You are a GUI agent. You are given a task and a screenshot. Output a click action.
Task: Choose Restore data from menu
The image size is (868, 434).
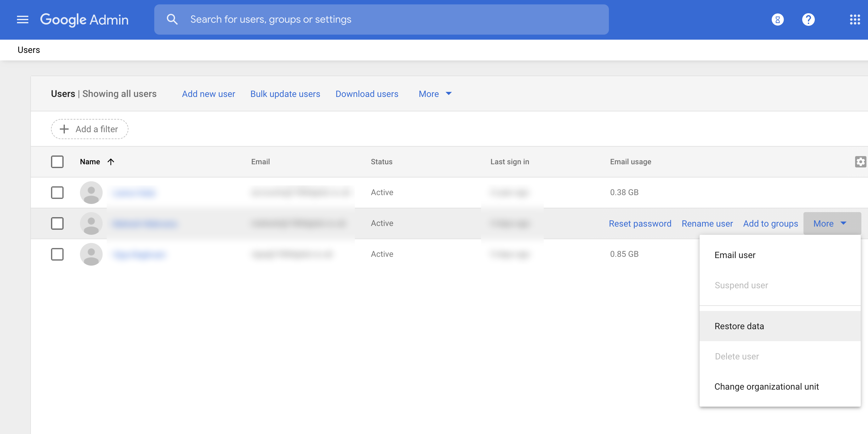coord(739,326)
